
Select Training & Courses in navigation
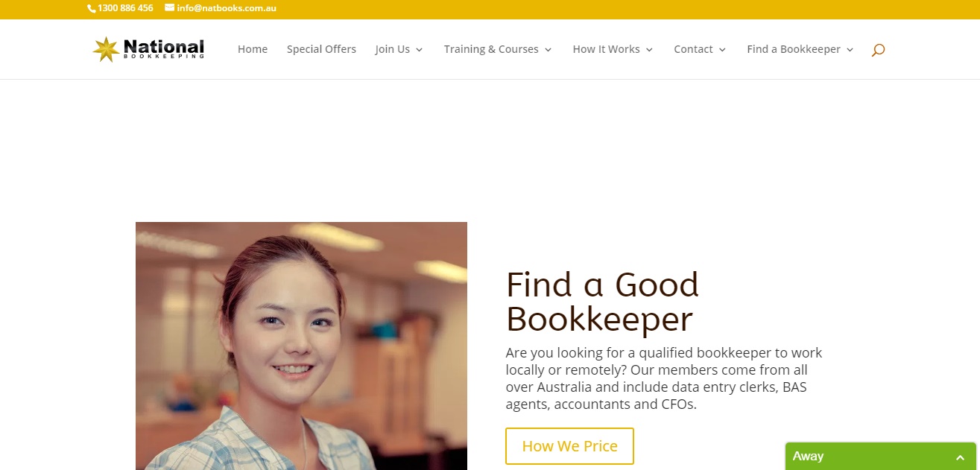(x=491, y=49)
